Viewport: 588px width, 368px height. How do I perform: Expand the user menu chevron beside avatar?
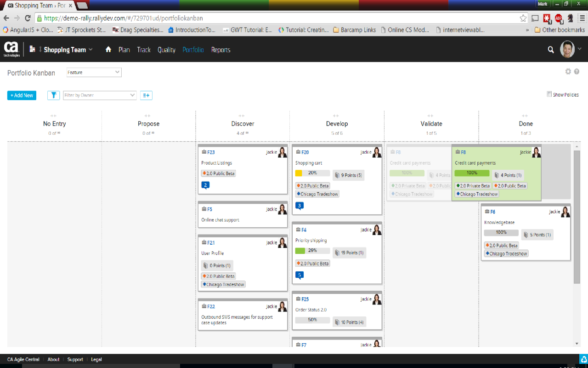(x=580, y=49)
